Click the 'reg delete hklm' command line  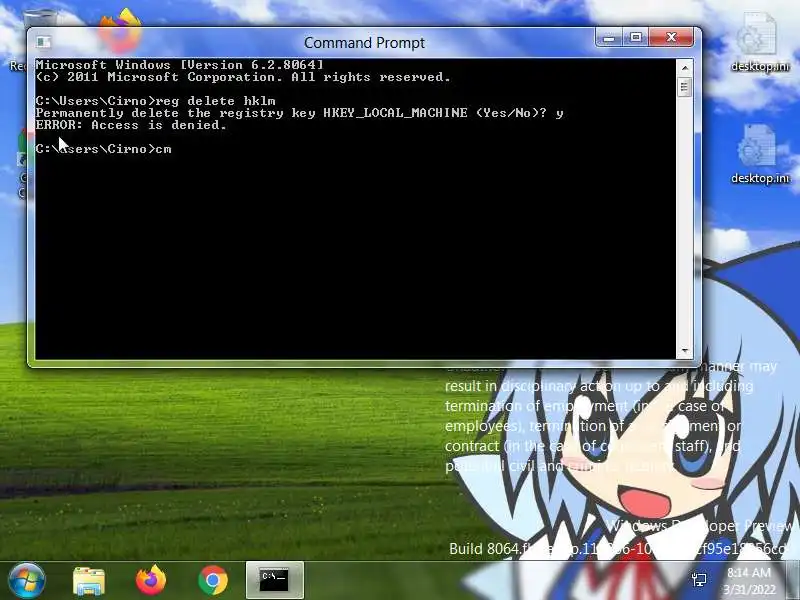(x=156, y=101)
